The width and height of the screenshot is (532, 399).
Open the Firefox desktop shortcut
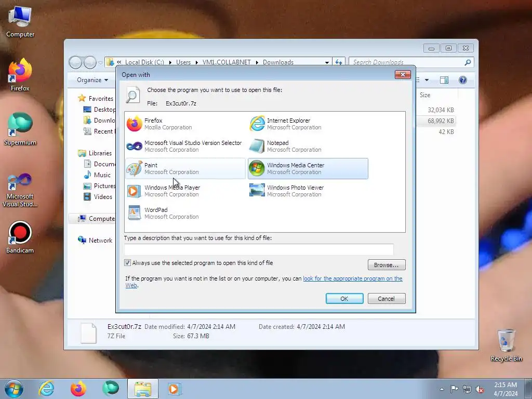(x=20, y=75)
